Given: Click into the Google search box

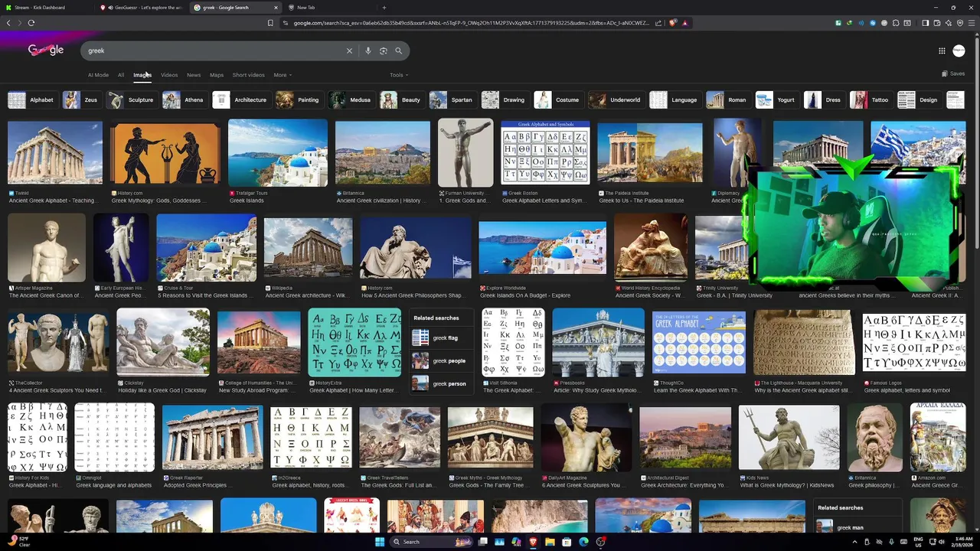Looking at the screenshot, I should point(214,51).
